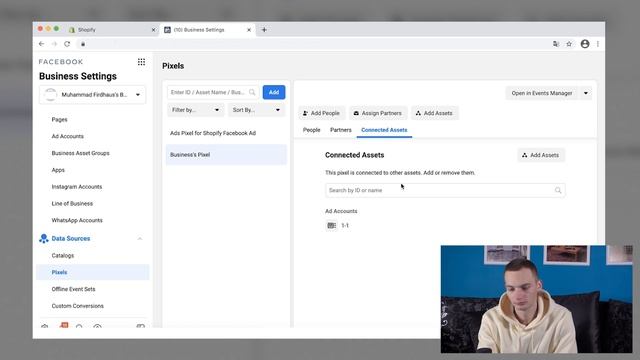Open WhatsApp Accounts in the sidebar
This screenshot has width=640, height=360.
pos(77,220)
